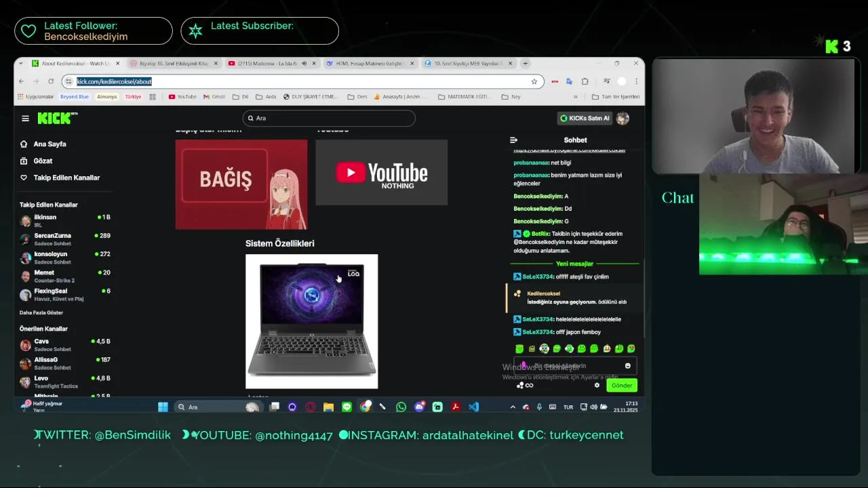Open LINE app from the taskbar
Viewport: 868px width, 488px height.
tap(347, 407)
